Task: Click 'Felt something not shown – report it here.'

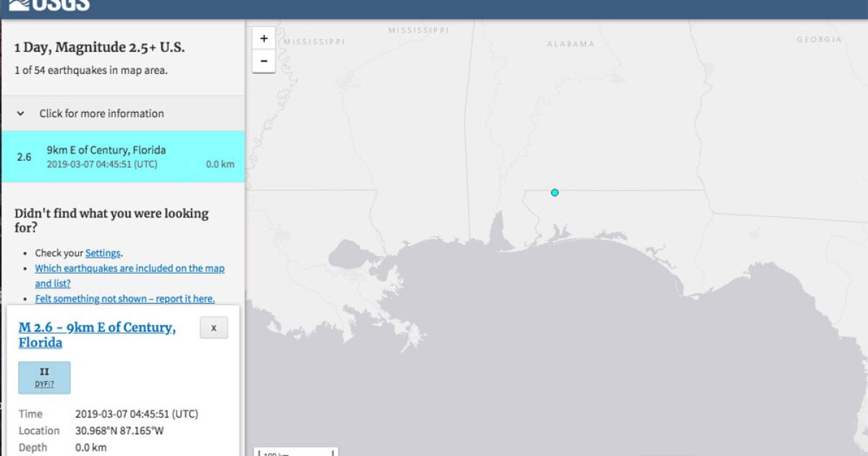Action: pos(124,298)
